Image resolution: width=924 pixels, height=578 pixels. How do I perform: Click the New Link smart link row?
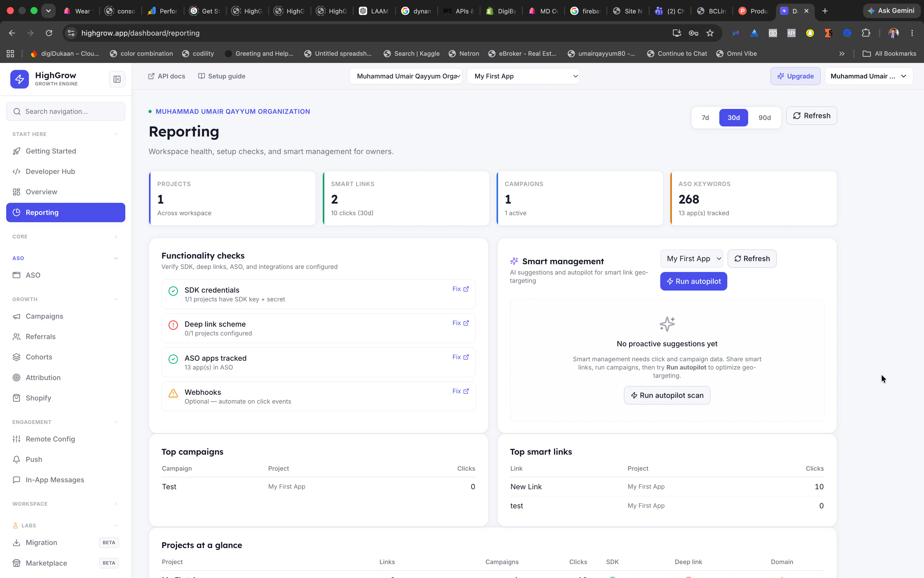[x=667, y=487]
